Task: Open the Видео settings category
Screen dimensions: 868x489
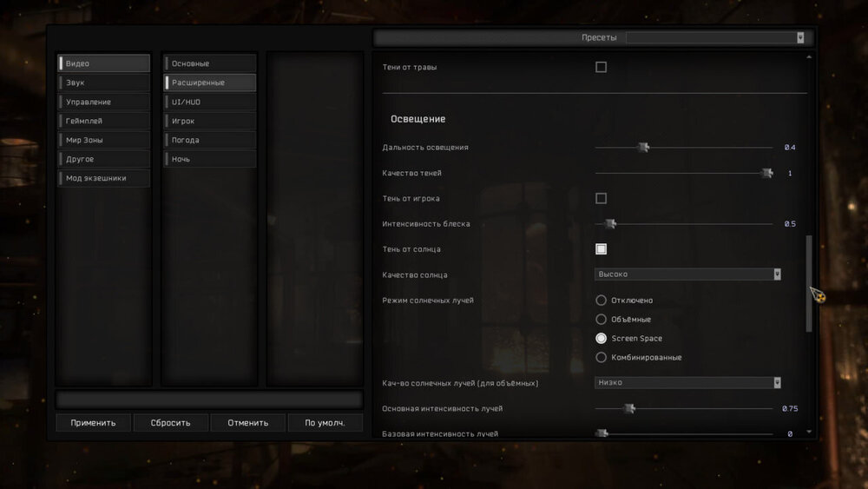Action: point(103,63)
